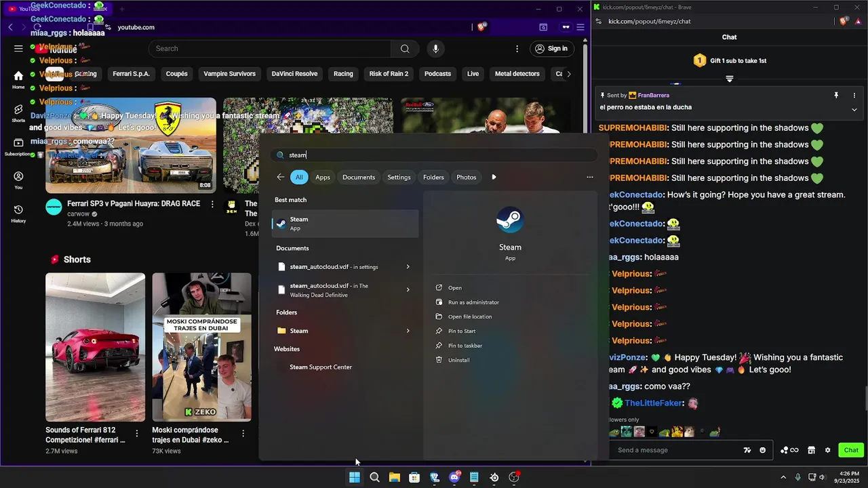Open Steam Support Center website result

pyautogui.click(x=321, y=367)
